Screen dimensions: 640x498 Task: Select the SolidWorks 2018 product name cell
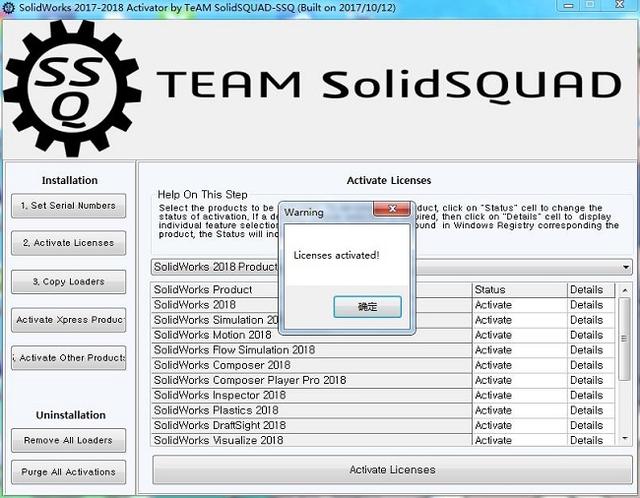tap(216, 305)
